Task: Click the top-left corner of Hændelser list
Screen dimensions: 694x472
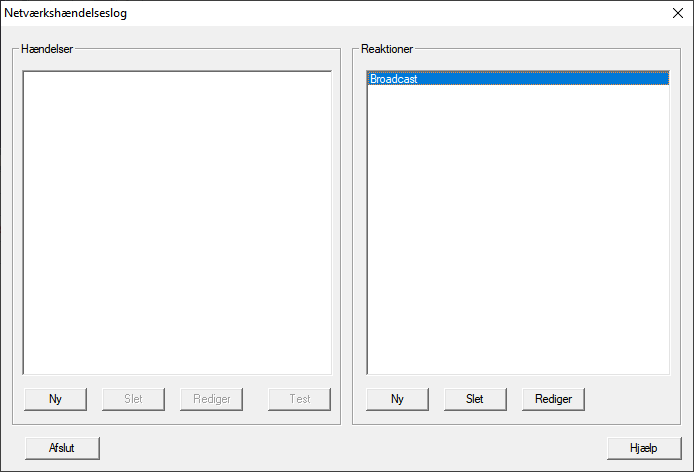Action: pyautogui.click(x=27, y=75)
